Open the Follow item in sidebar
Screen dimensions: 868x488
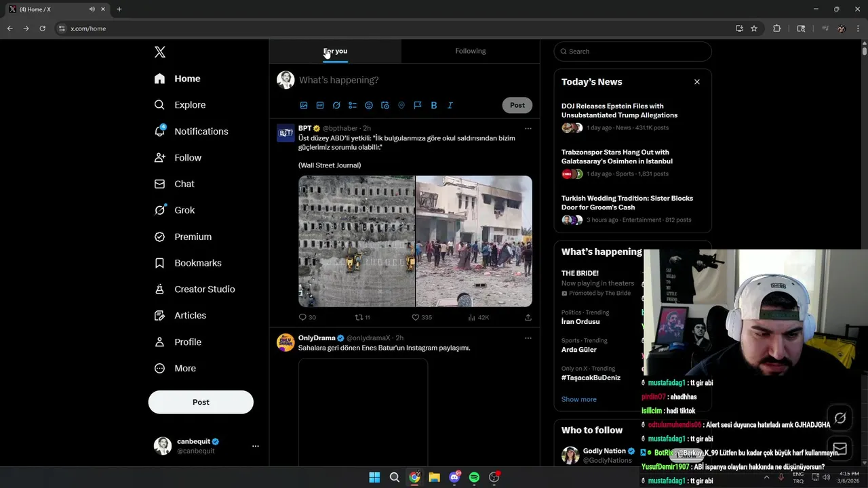pos(178,158)
